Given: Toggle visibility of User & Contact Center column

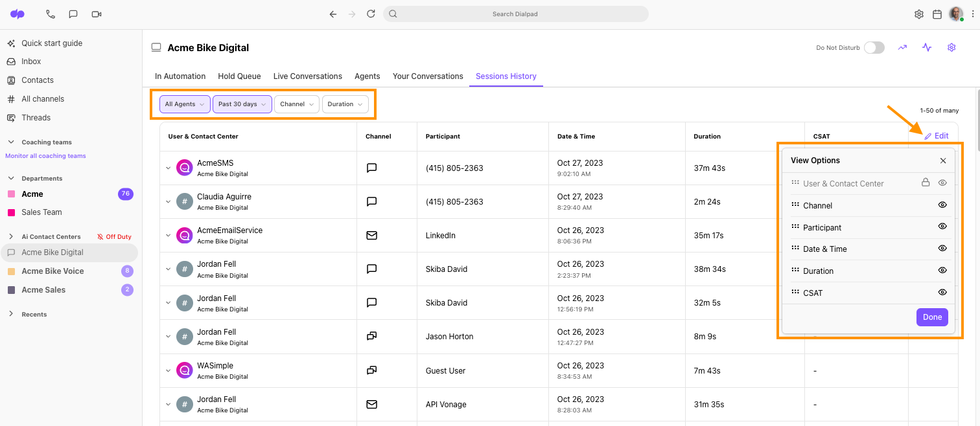Looking at the screenshot, I should tap(942, 183).
